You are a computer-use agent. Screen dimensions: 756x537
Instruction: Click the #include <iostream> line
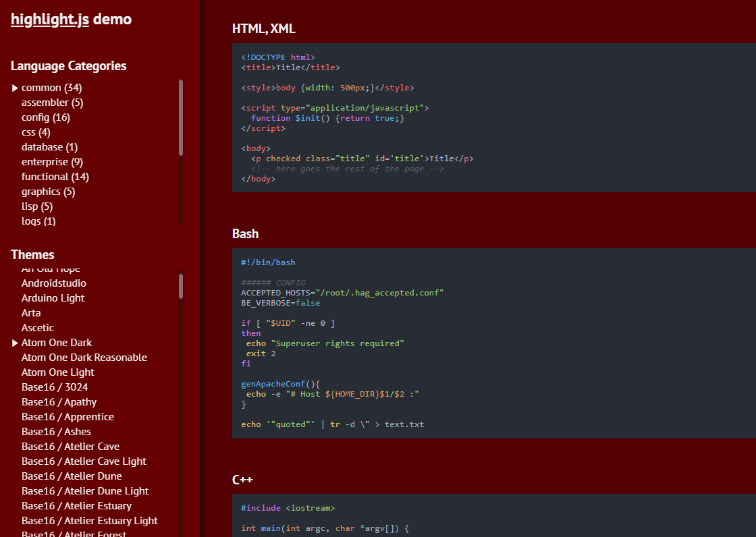click(x=288, y=508)
